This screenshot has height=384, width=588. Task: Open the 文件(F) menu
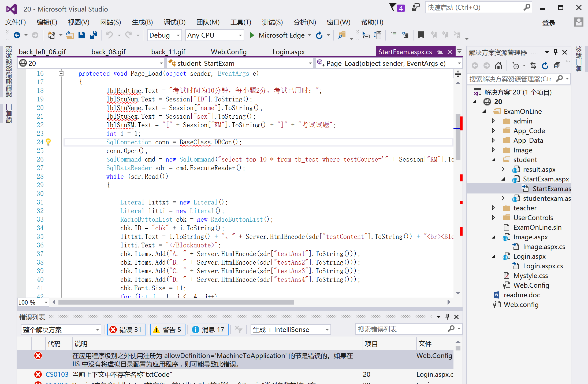tap(16, 22)
